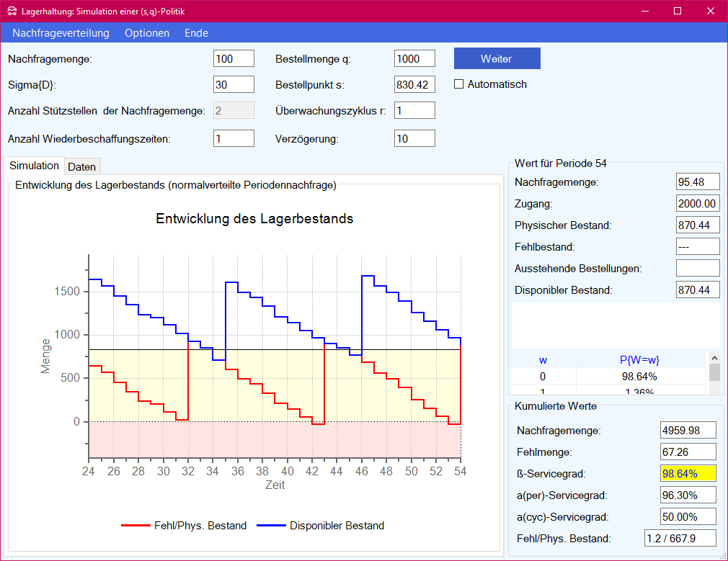Edit the Bestellpunkt s field
The width and height of the screenshot is (728, 561).
coord(414,84)
